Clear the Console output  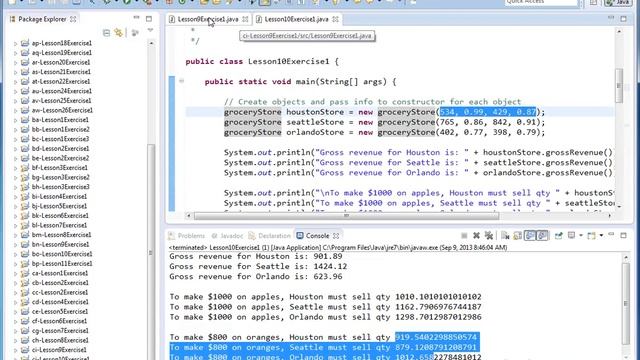point(505,236)
